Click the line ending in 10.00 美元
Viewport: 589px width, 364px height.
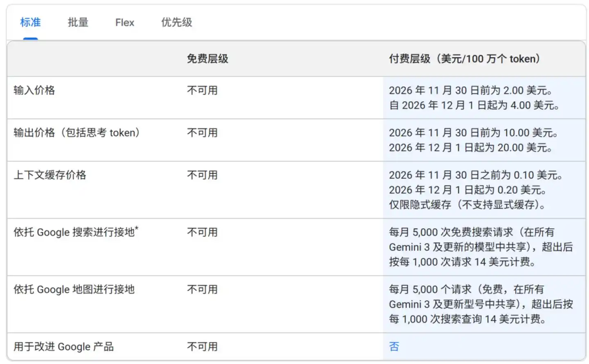[474, 133]
